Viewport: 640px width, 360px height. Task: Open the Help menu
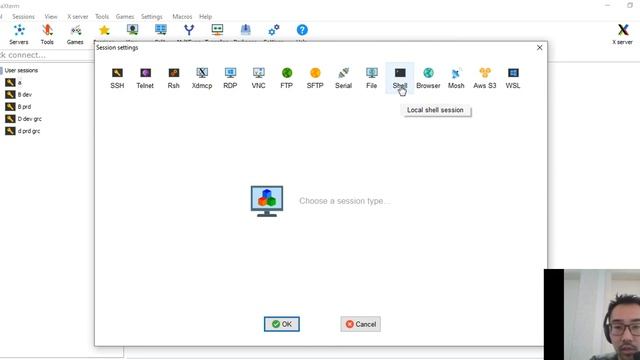click(205, 17)
